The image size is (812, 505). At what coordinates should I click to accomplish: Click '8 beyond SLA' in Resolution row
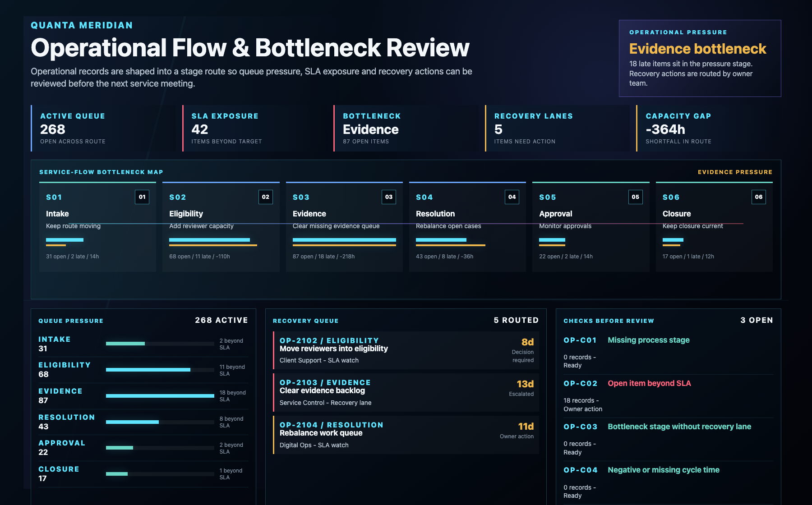(x=231, y=422)
